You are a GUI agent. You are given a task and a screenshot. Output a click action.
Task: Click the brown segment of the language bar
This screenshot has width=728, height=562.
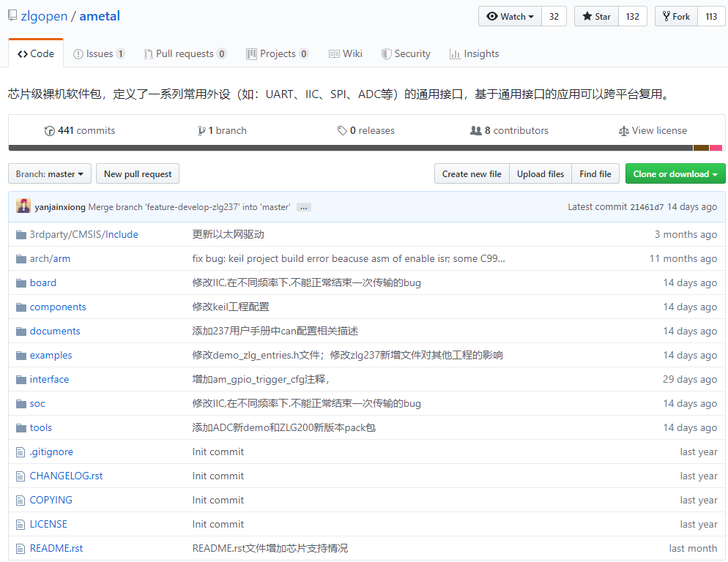click(x=701, y=148)
